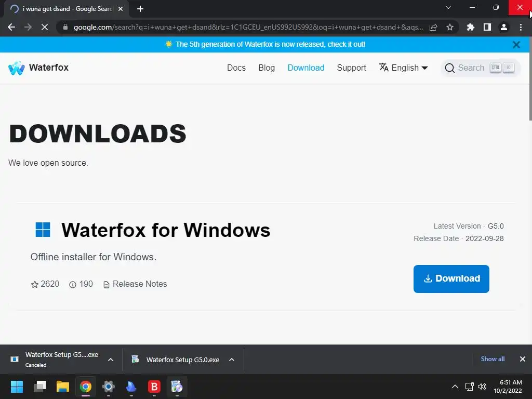This screenshot has width=532, height=399.
Task: Go back with browser back arrow
Action: pyautogui.click(x=11, y=27)
